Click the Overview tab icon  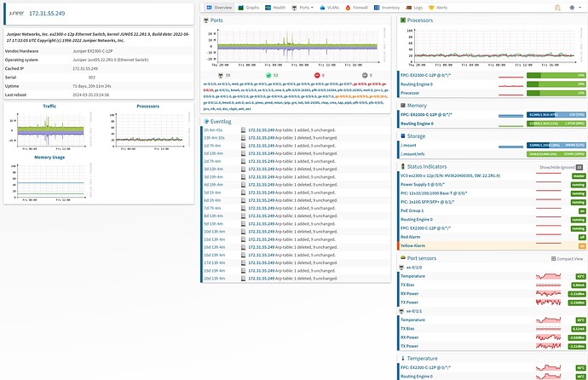coord(210,8)
